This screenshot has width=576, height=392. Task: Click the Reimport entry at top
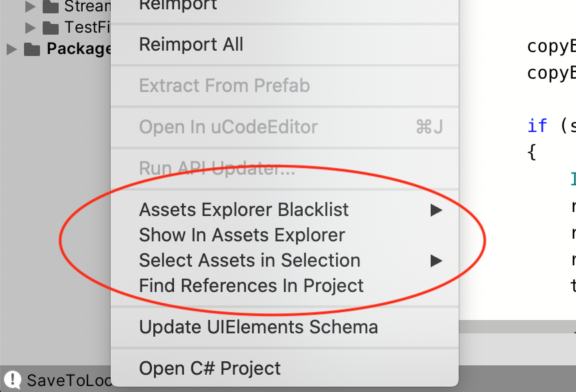point(285,6)
